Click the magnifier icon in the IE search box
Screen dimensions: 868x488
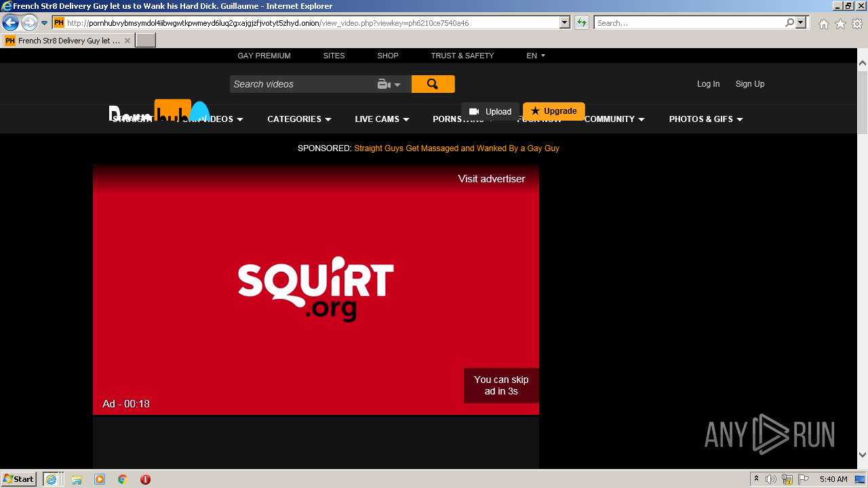(790, 22)
